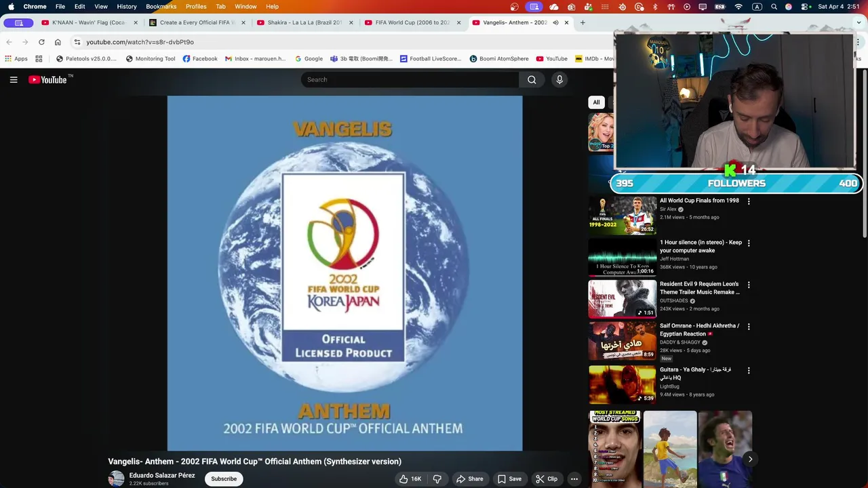The image size is (868, 488).
Task: Open the Facebook bookmark
Action: 200,59
